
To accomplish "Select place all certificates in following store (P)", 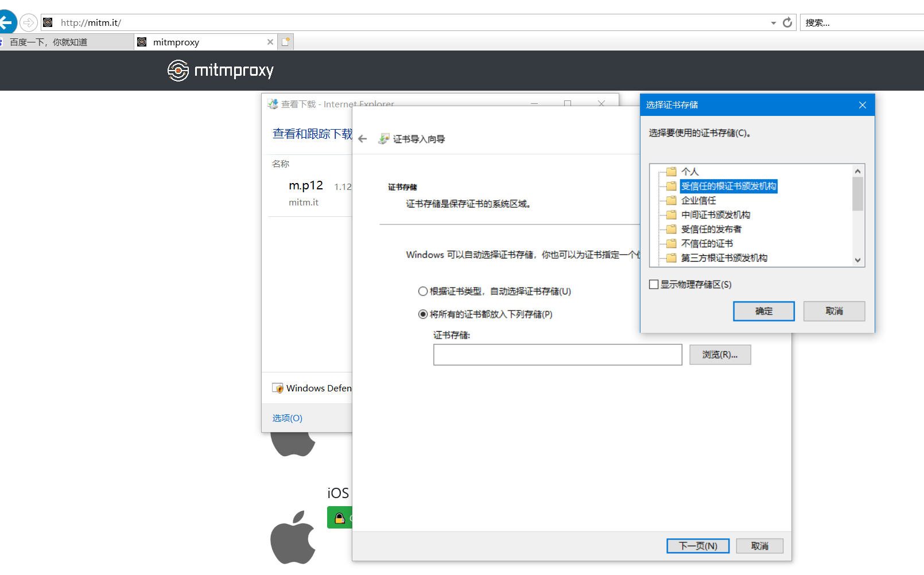I will pyautogui.click(x=486, y=314).
